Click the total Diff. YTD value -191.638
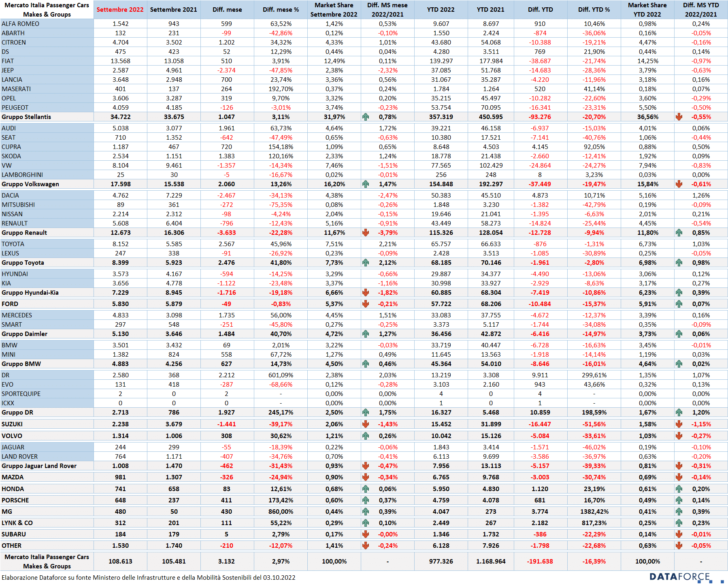This screenshot has height=585, width=728. (540, 562)
